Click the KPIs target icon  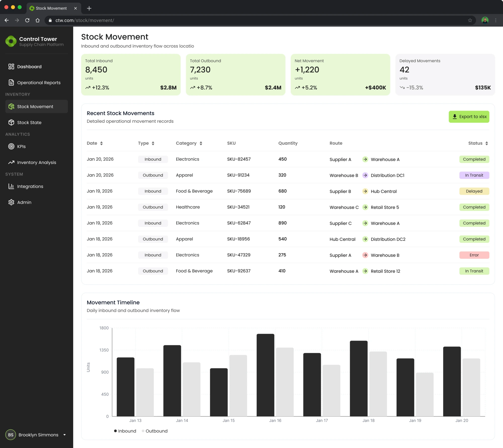pos(11,146)
